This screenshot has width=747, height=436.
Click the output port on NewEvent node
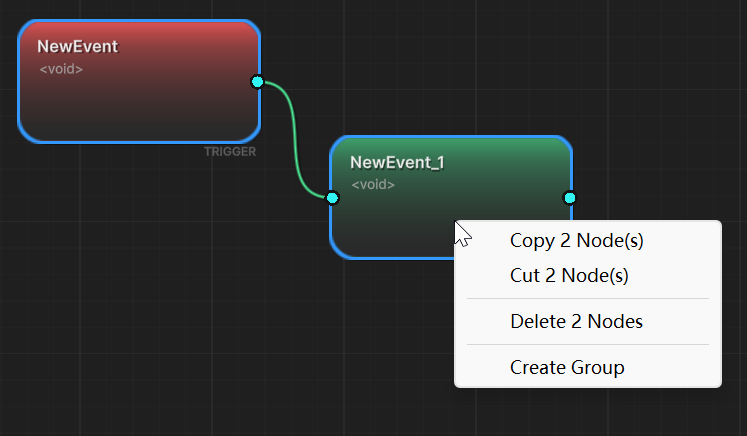click(x=257, y=82)
